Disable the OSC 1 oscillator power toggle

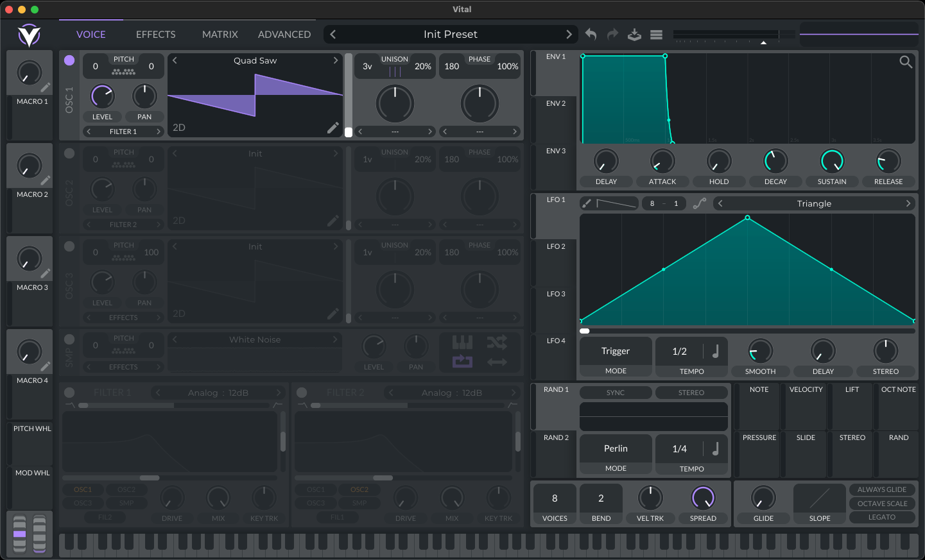point(69,60)
